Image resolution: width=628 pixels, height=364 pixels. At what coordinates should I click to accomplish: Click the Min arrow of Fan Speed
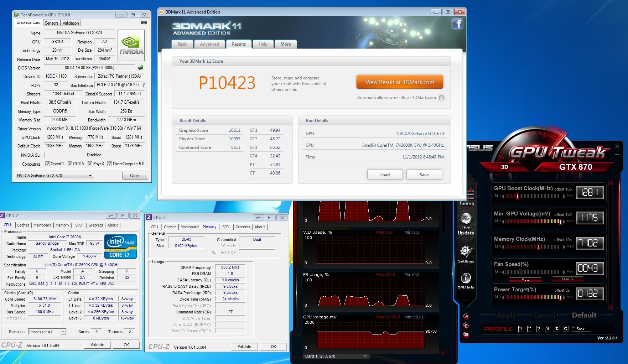point(503,272)
